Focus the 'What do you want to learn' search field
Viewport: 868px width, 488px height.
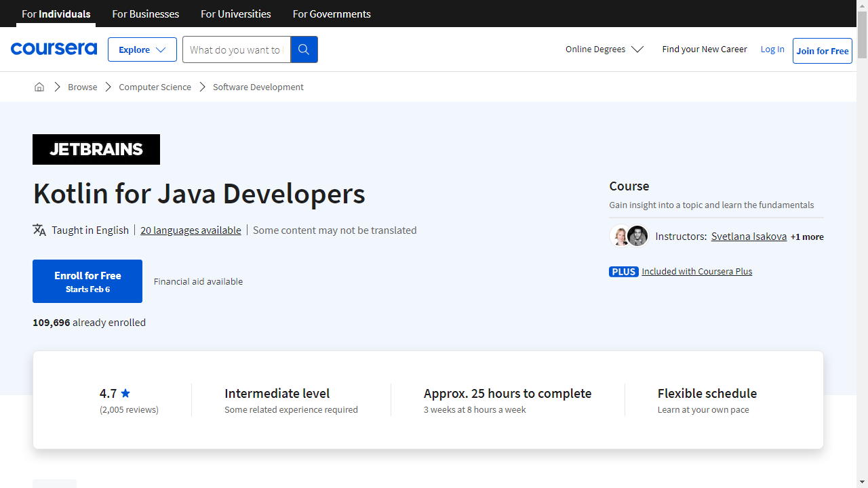point(236,49)
